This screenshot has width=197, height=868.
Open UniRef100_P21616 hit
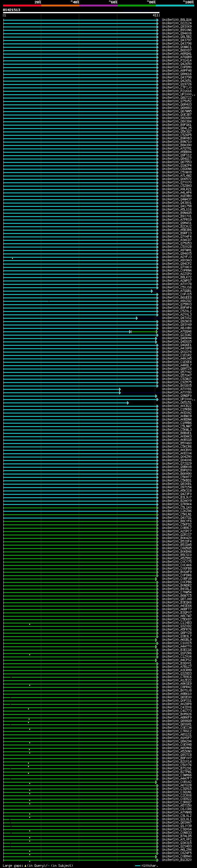pyautogui.click(x=176, y=91)
